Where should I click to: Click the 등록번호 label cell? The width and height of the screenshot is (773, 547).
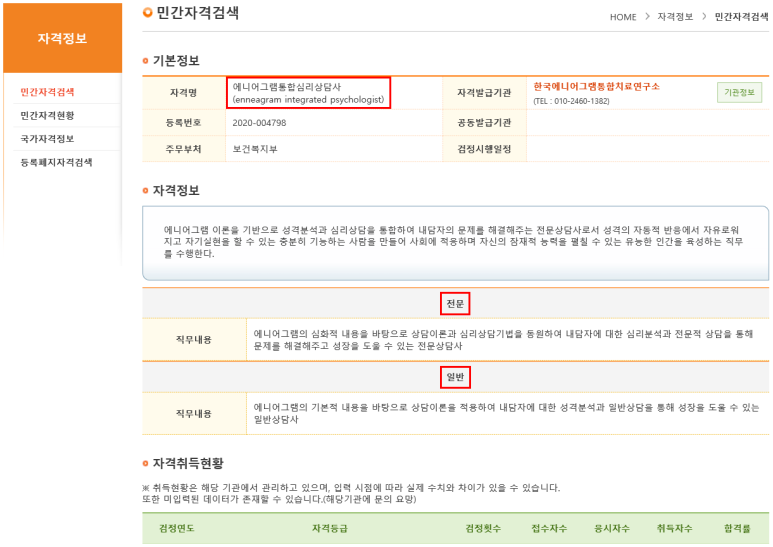(184, 123)
